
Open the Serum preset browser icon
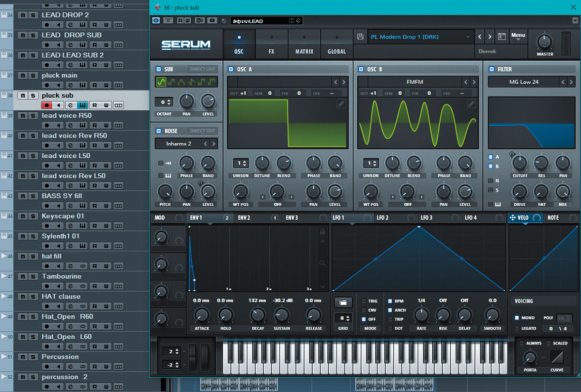point(502,36)
